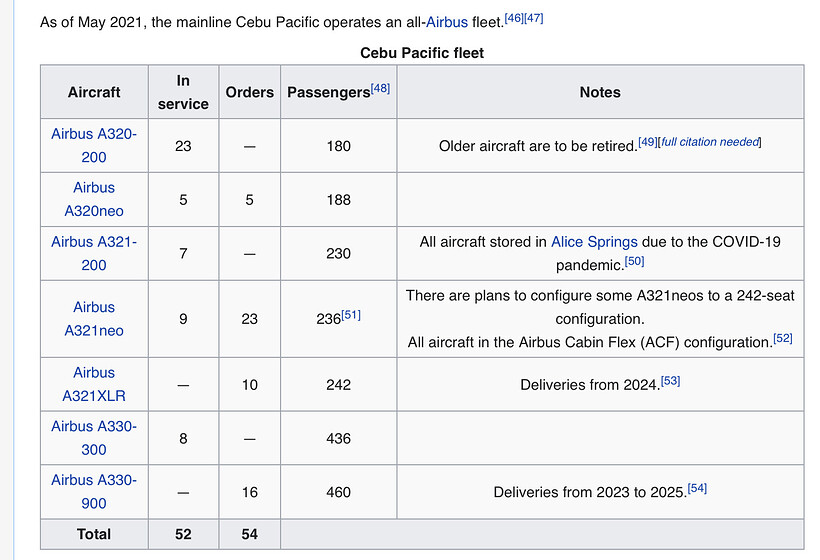The image size is (820, 560).
Task: Jump to citation 49 on retired note
Action: 648,142
